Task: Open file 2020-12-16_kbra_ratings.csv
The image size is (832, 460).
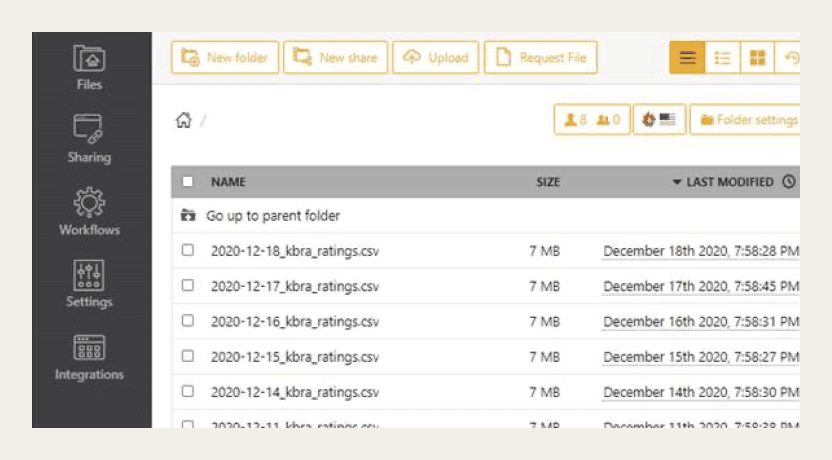Action: tap(295, 322)
